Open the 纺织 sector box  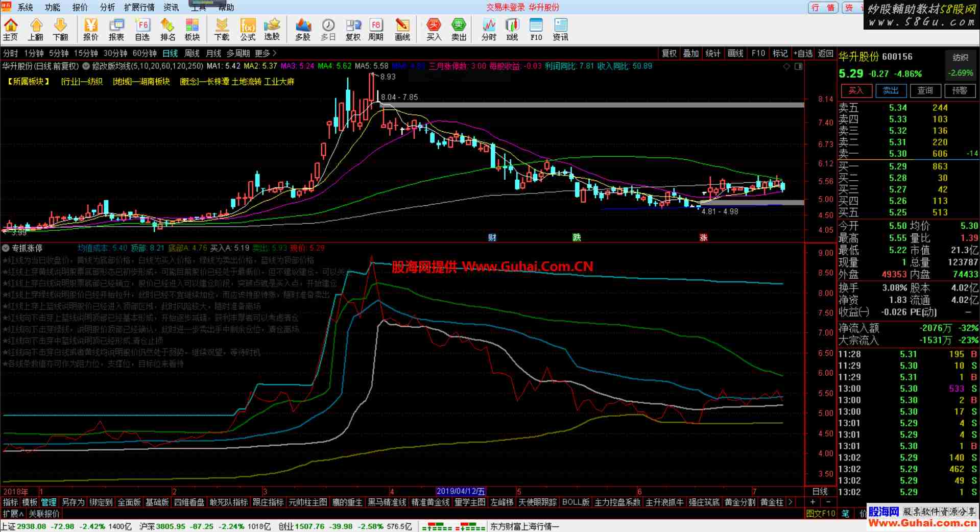tap(960, 57)
